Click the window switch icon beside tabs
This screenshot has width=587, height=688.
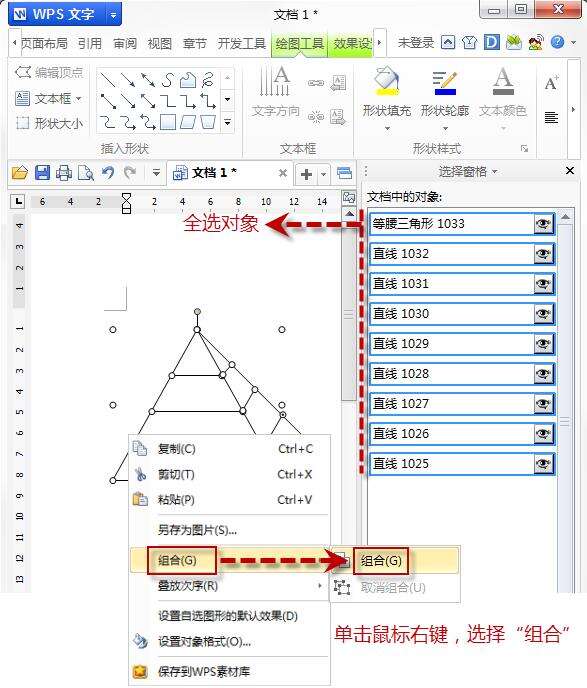coord(345,173)
